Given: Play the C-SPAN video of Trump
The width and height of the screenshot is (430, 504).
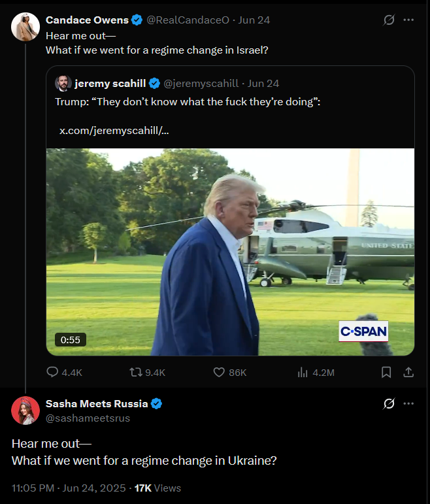Looking at the screenshot, I should coord(230,252).
